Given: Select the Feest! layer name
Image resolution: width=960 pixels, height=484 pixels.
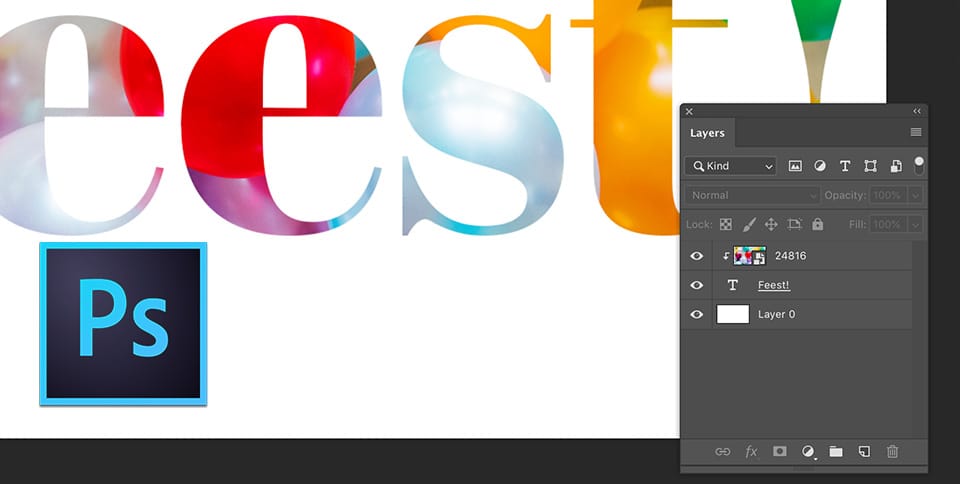Looking at the screenshot, I should pos(774,285).
